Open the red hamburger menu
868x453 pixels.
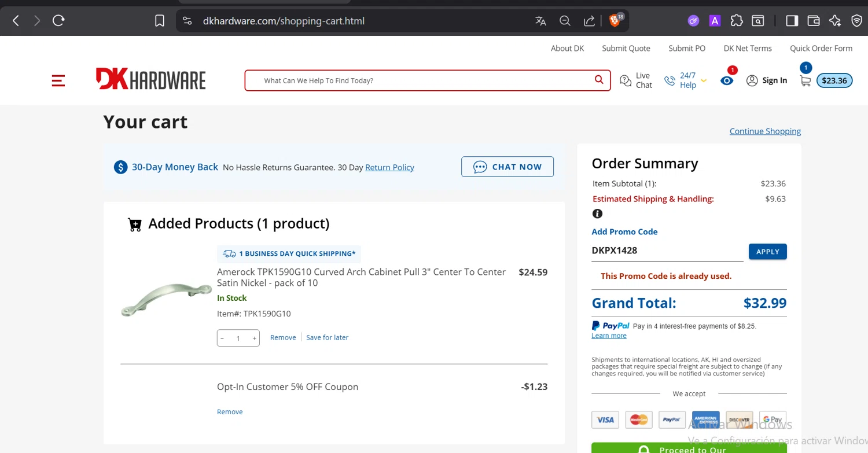tap(58, 80)
